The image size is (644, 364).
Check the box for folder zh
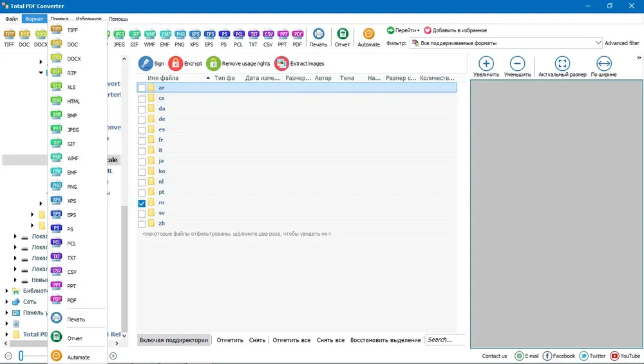[x=142, y=224]
